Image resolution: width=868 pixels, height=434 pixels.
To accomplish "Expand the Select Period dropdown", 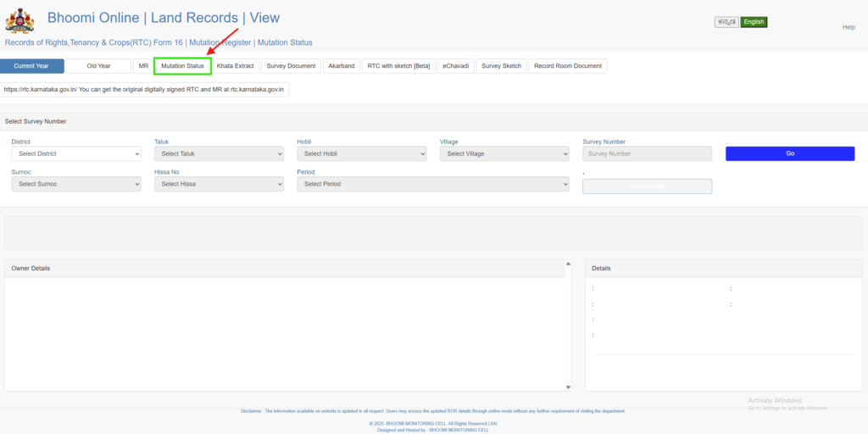I will pos(433,184).
